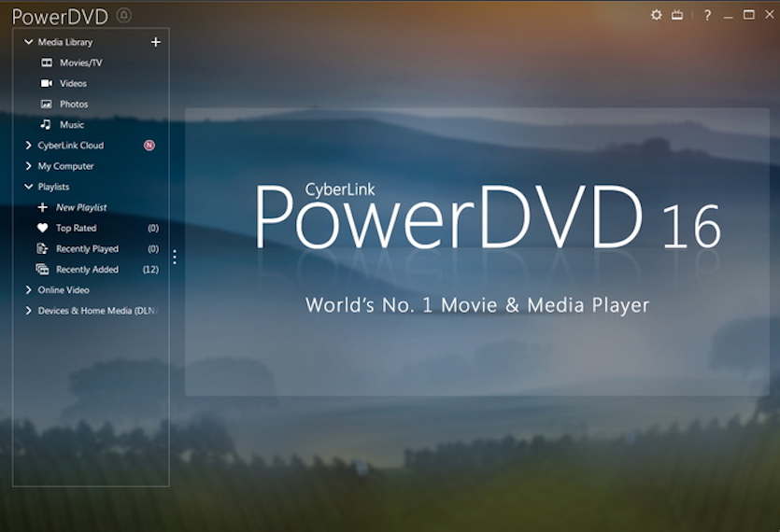Click the Videos camera icon
The width and height of the screenshot is (780, 532).
[x=47, y=83]
